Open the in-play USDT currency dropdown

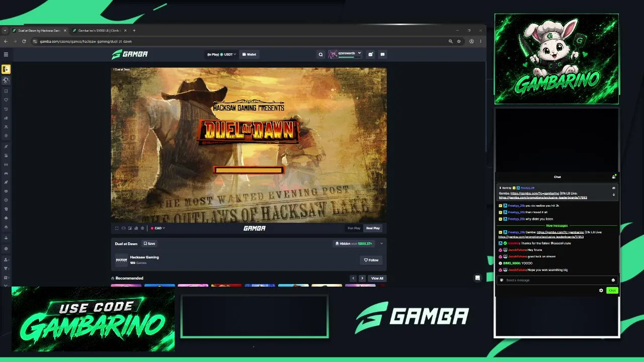point(221,54)
